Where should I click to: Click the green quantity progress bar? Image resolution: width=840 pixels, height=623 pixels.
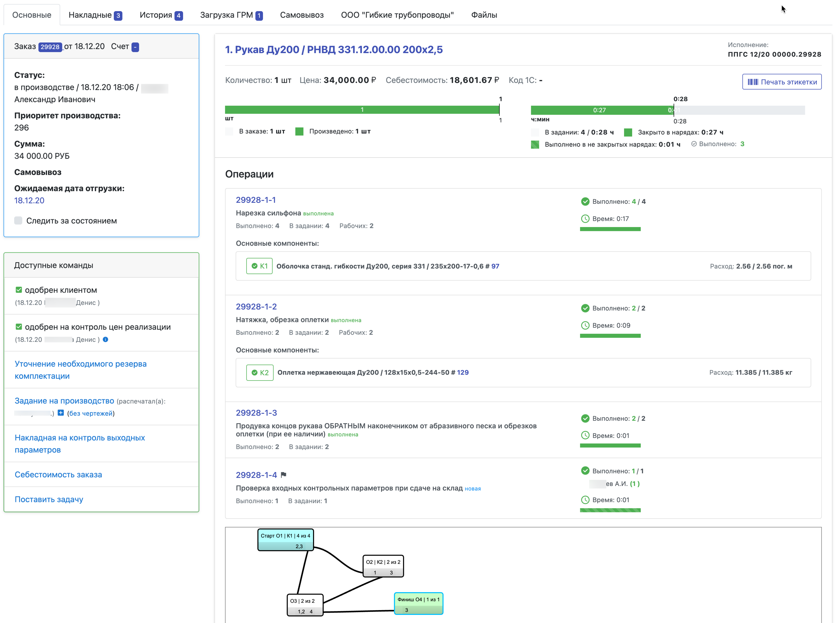coord(362,110)
